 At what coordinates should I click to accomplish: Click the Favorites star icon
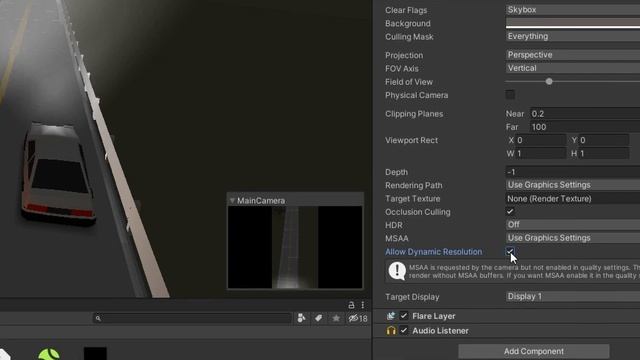336,318
